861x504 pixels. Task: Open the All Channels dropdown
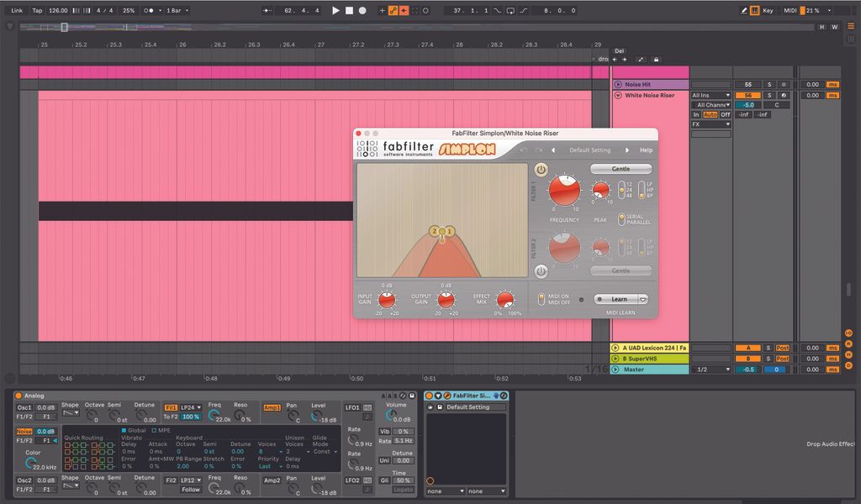(711, 105)
